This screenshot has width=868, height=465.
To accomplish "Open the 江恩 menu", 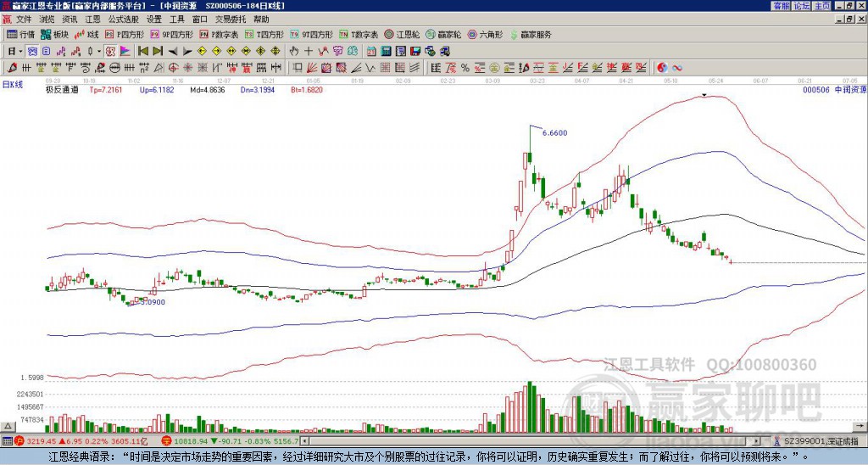I will (x=92, y=19).
